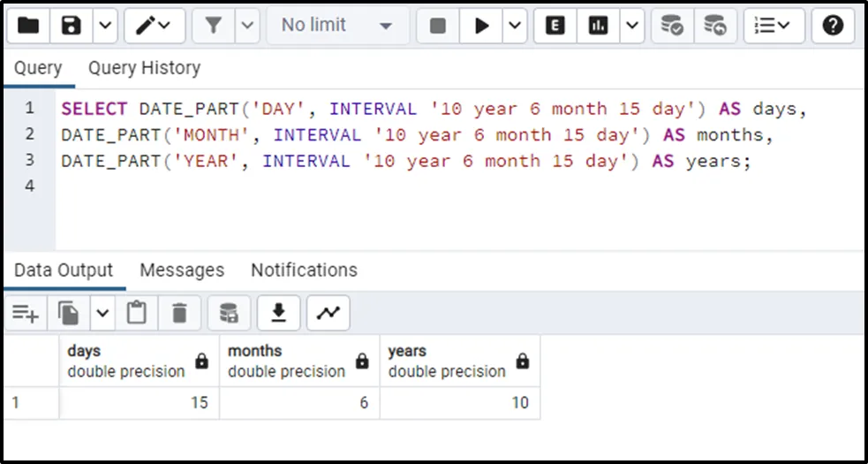Viewport: 868px width, 464px height.
Task: Click the Edit pencil icon
Action: coord(145,26)
